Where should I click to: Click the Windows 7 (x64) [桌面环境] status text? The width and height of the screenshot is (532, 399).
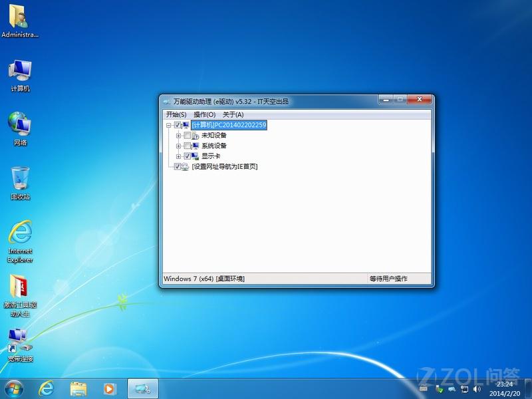pos(204,279)
